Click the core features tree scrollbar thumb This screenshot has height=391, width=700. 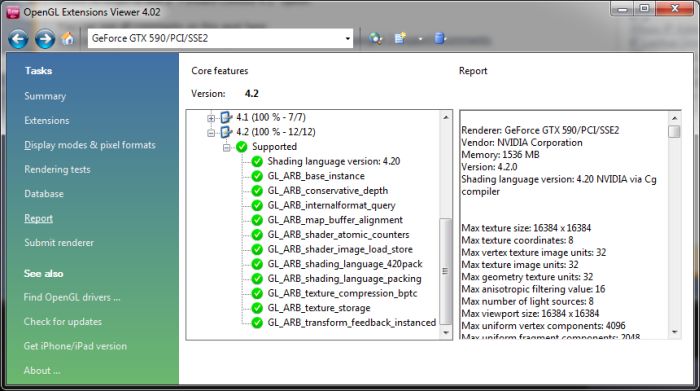click(x=446, y=271)
